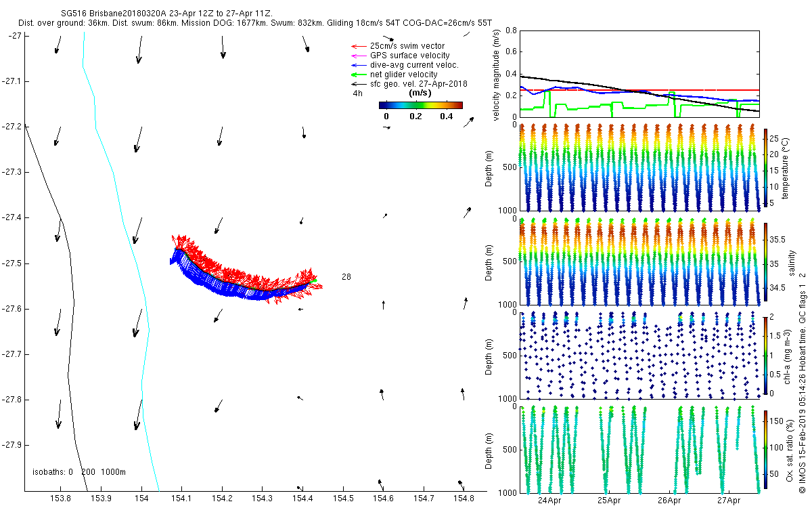Click the red swim vector legend arrow
Image resolution: width=812 pixels, height=508 pixels.
[x=357, y=46]
